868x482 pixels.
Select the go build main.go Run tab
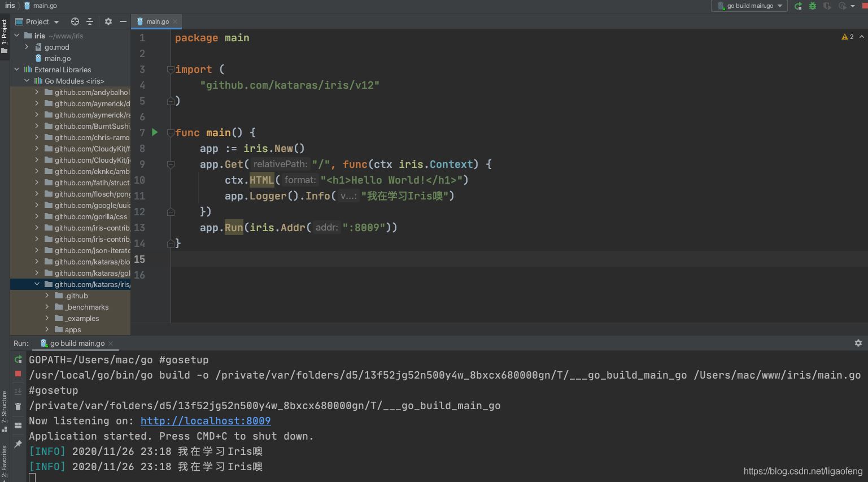pyautogui.click(x=77, y=343)
